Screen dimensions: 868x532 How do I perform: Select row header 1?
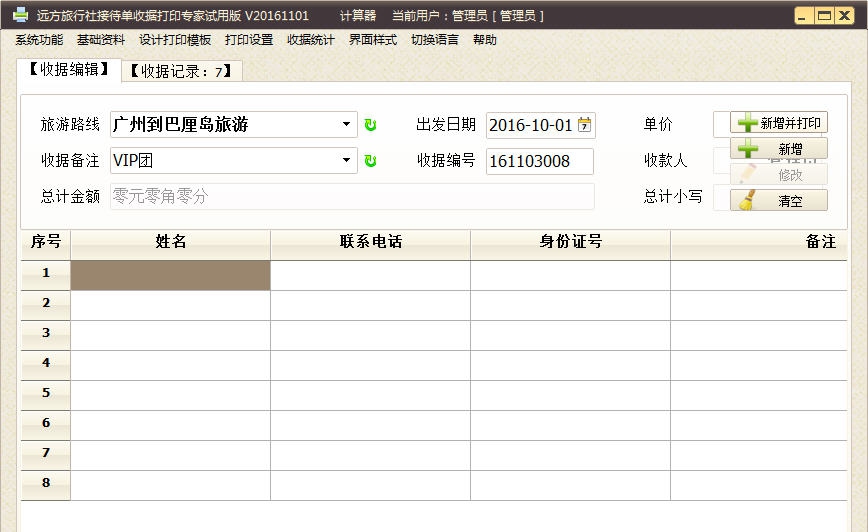46,275
